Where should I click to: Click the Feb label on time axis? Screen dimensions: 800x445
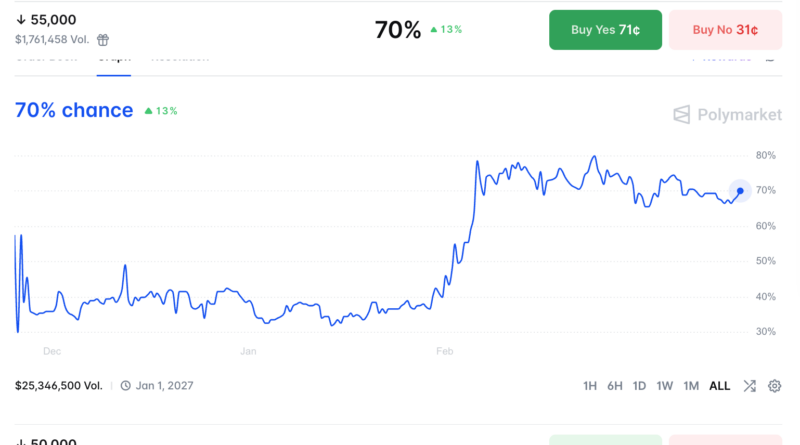point(445,352)
